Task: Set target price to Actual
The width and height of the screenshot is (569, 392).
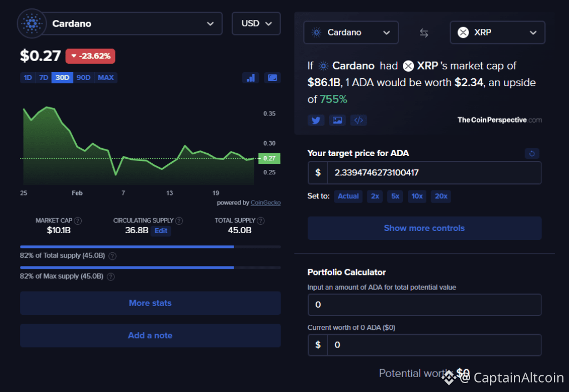Action: point(348,196)
